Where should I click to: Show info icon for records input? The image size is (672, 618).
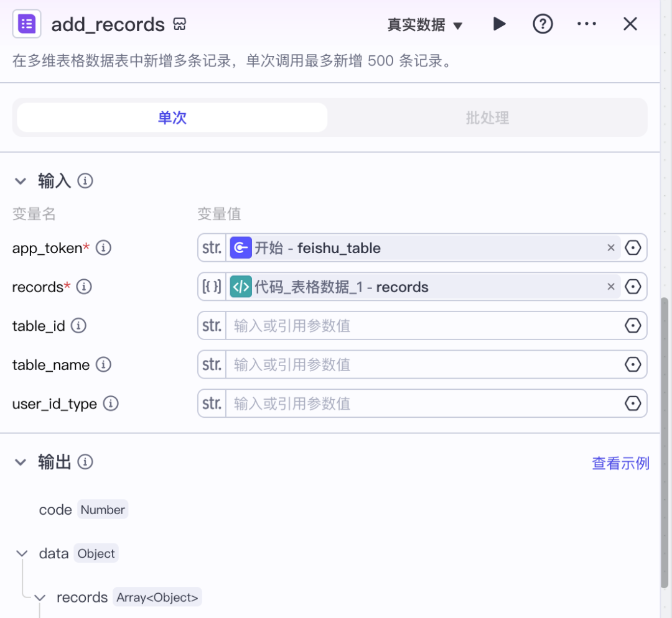84,287
